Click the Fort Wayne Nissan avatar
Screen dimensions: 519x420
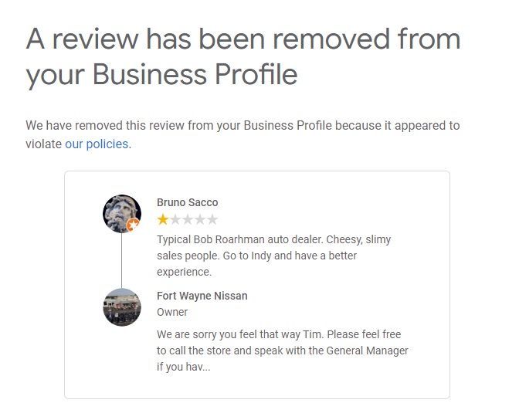(121, 307)
